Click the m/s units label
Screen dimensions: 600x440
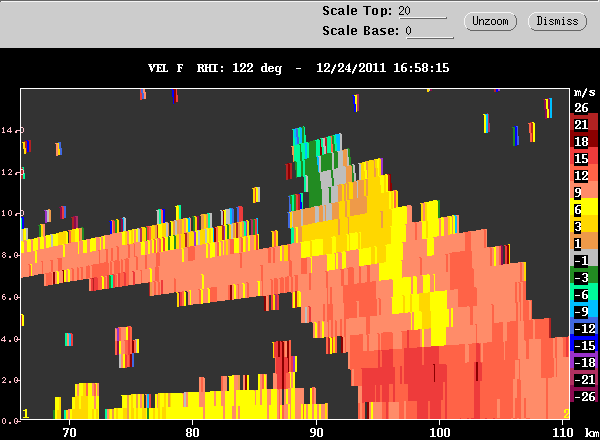(585, 92)
